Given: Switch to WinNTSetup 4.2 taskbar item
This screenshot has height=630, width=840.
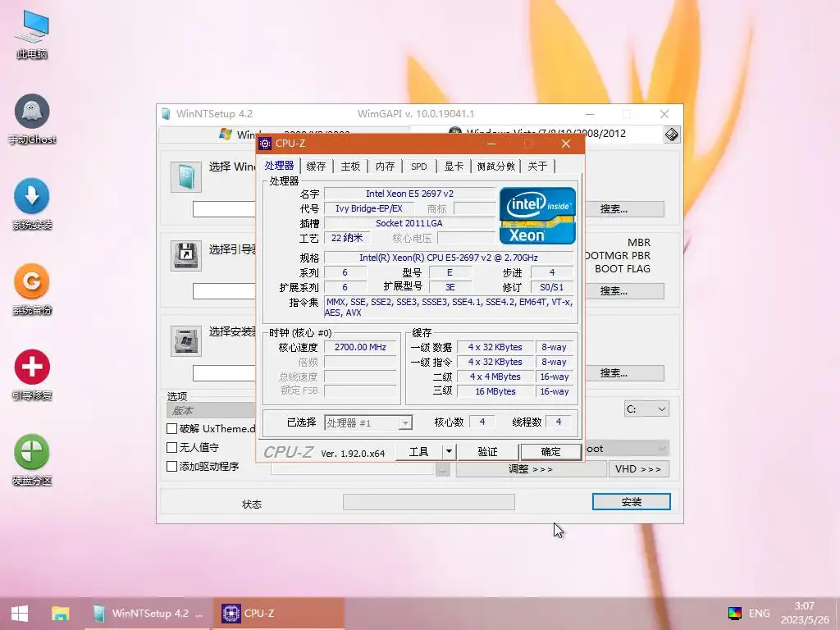Looking at the screenshot, I should 148,614.
